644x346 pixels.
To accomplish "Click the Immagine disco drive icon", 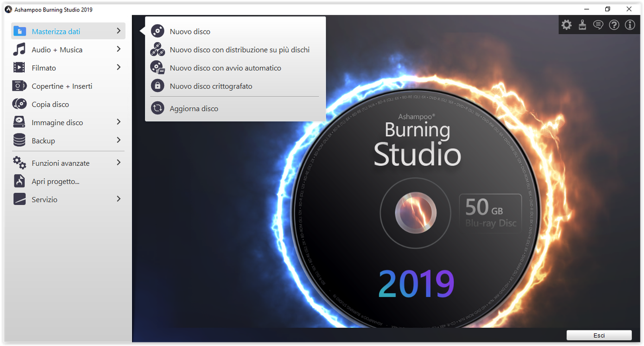I will coord(19,122).
